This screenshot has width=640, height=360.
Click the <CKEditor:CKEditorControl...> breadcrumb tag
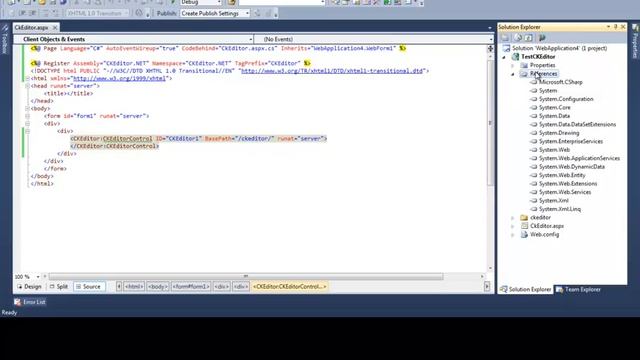pyautogui.click(x=289, y=287)
